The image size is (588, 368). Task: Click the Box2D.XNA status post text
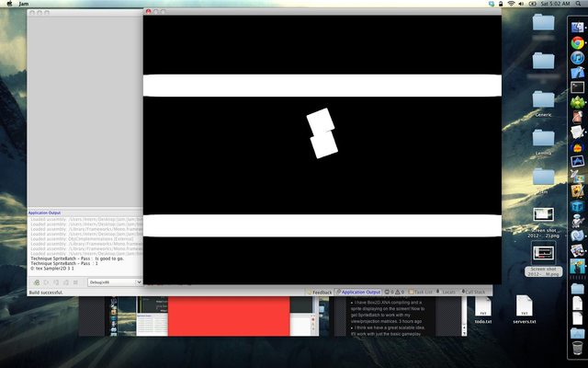(389, 312)
